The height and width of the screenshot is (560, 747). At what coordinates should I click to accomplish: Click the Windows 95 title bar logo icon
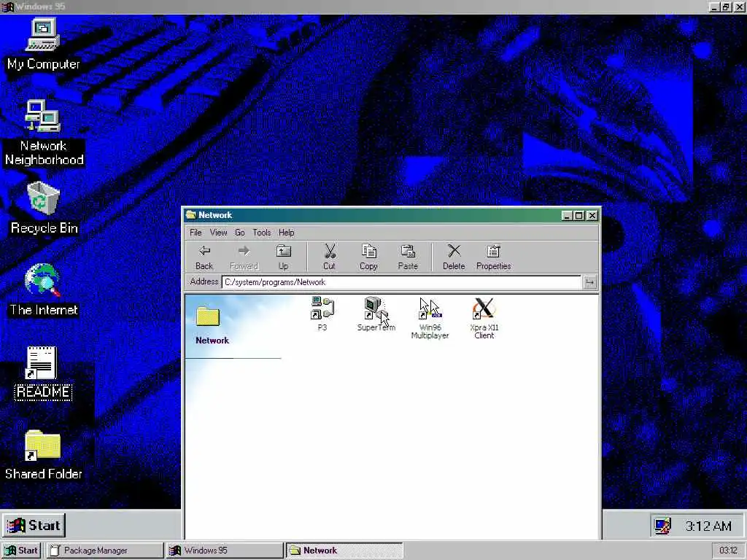7,7
